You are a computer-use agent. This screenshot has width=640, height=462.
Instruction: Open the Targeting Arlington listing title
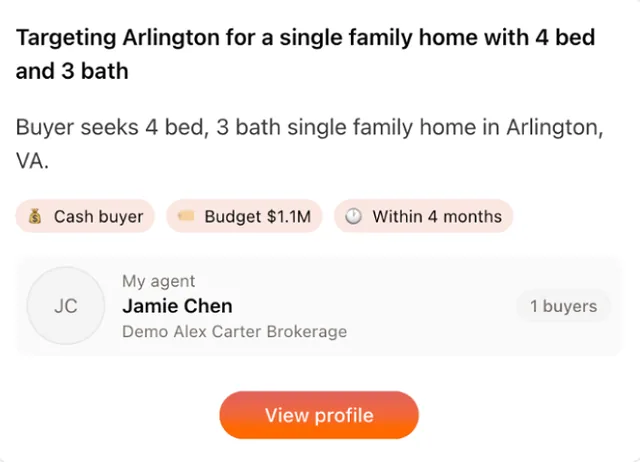305,54
